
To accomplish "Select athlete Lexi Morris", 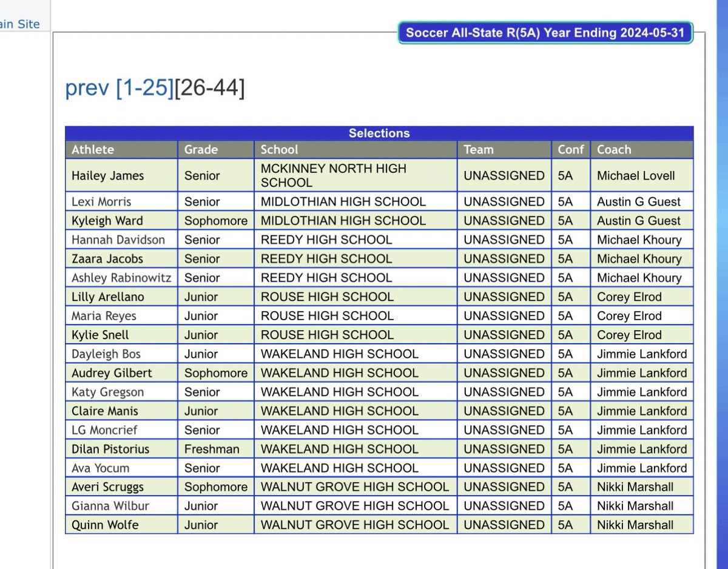I will coord(101,202).
